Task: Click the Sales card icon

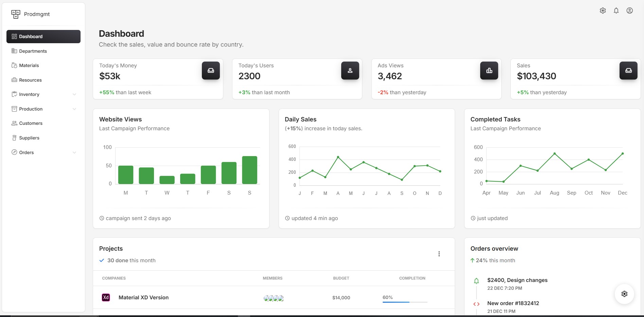Action: 628,71
